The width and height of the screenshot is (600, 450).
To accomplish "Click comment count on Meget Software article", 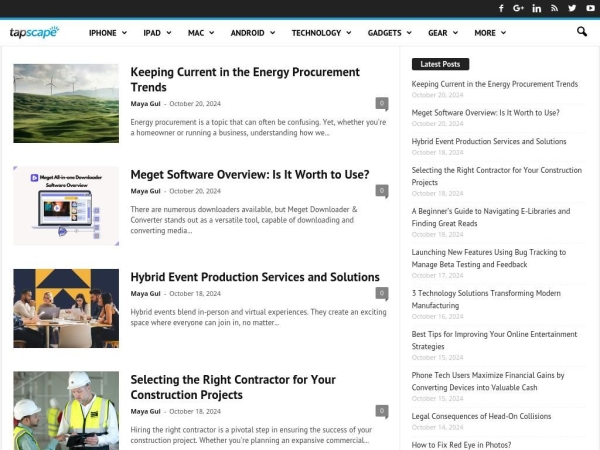I will (x=382, y=191).
